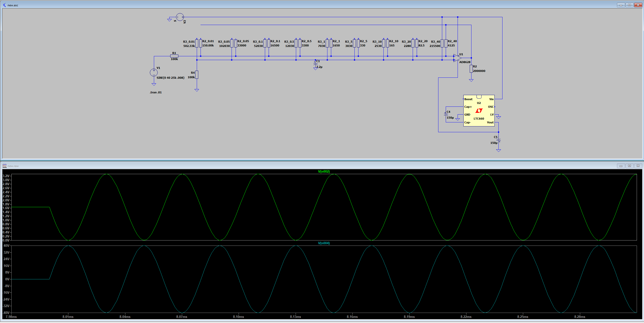Select the R3_0.05 resistor symbol
644x323 pixels.
click(232, 43)
